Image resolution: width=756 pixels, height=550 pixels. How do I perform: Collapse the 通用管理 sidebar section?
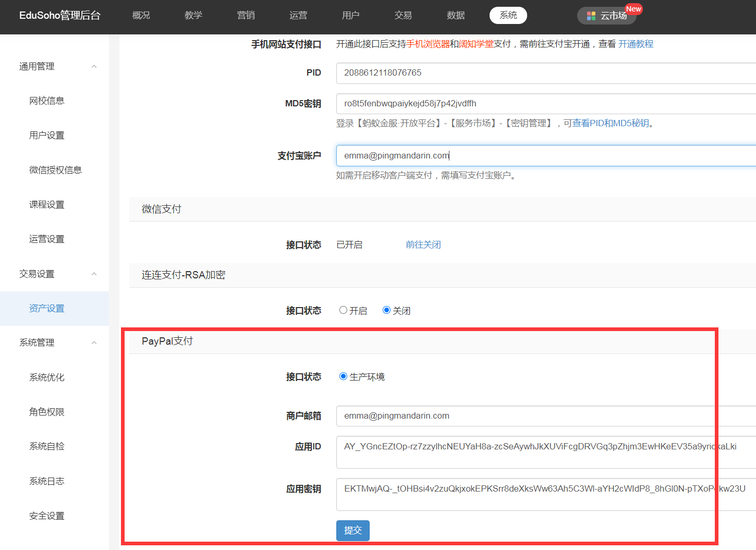pos(94,66)
